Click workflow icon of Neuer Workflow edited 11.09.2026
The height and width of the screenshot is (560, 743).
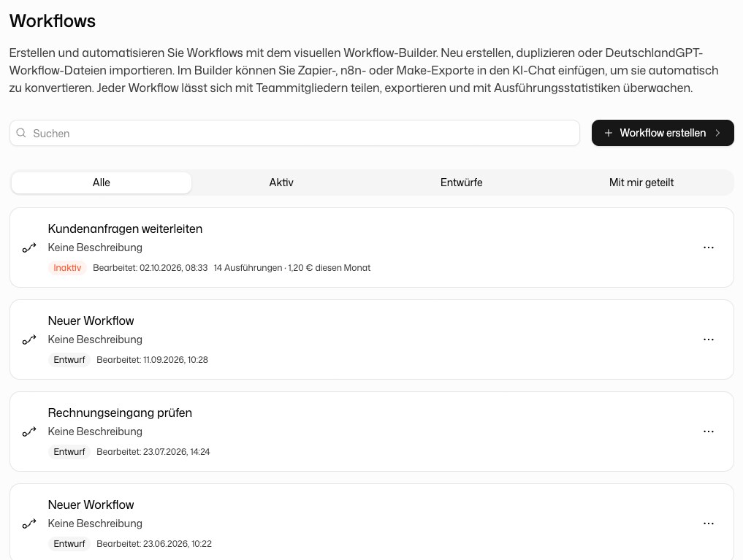[29, 340]
